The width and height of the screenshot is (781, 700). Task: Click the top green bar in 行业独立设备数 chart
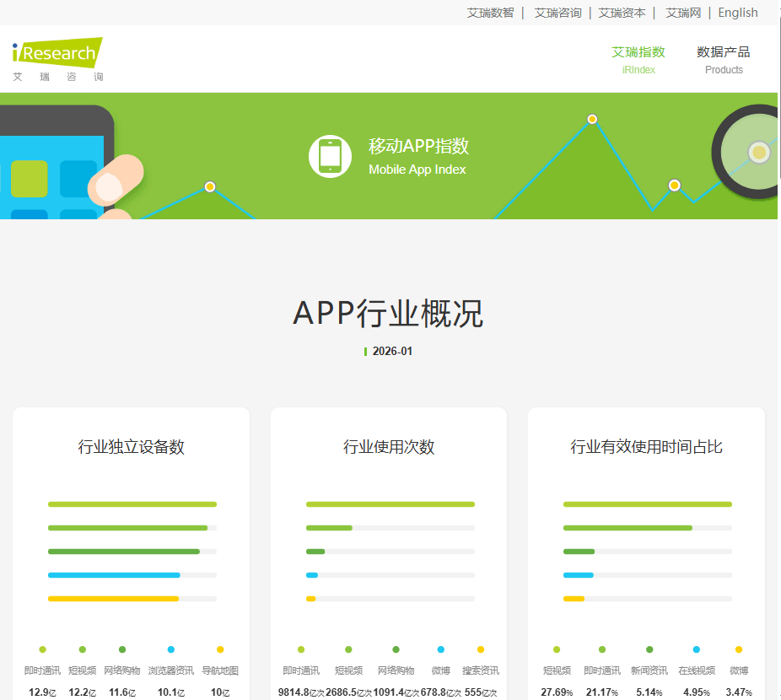(x=131, y=504)
